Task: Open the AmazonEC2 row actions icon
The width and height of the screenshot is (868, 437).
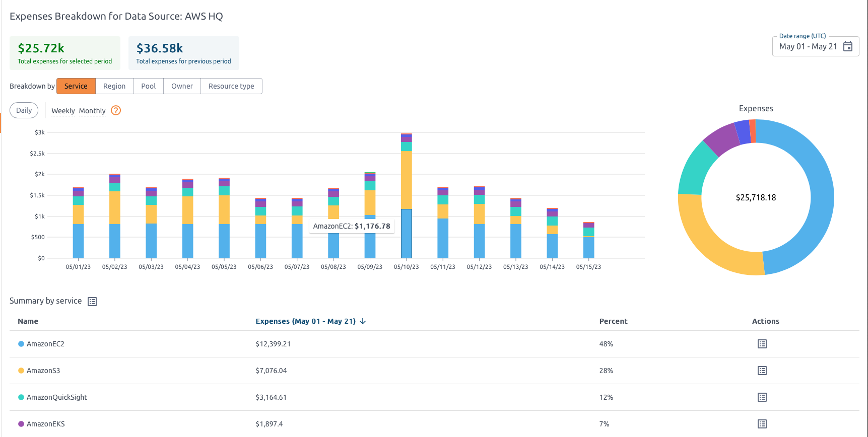Action: pyautogui.click(x=762, y=344)
